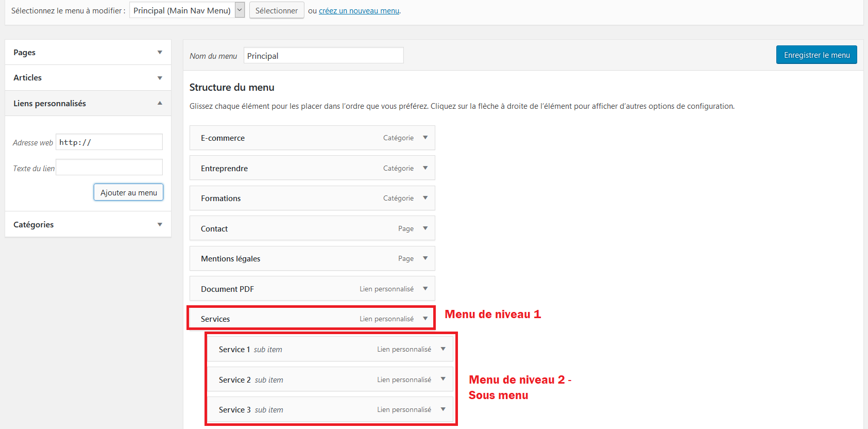Select the Formations menu item title
Viewport: 868px width, 429px height.
[x=220, y=199]
